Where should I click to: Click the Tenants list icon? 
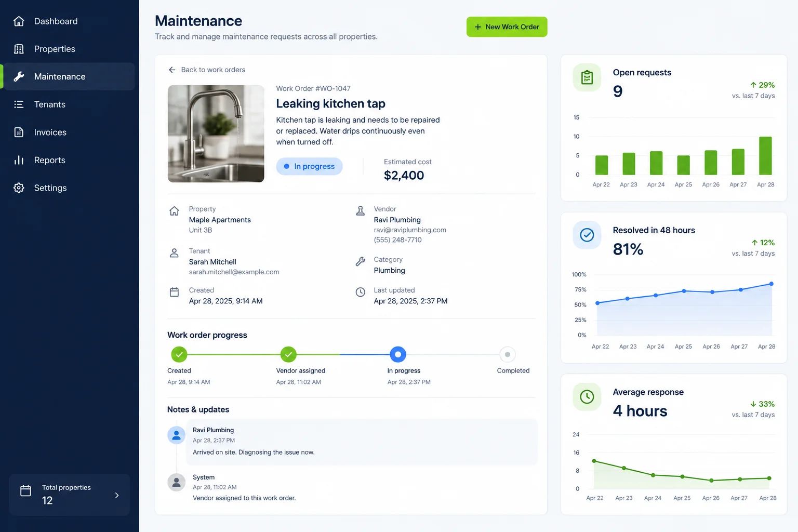pos(19,104)
